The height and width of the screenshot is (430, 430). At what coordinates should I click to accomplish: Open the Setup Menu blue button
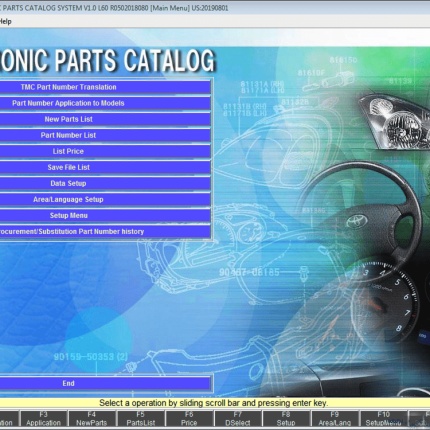(105, 215)
